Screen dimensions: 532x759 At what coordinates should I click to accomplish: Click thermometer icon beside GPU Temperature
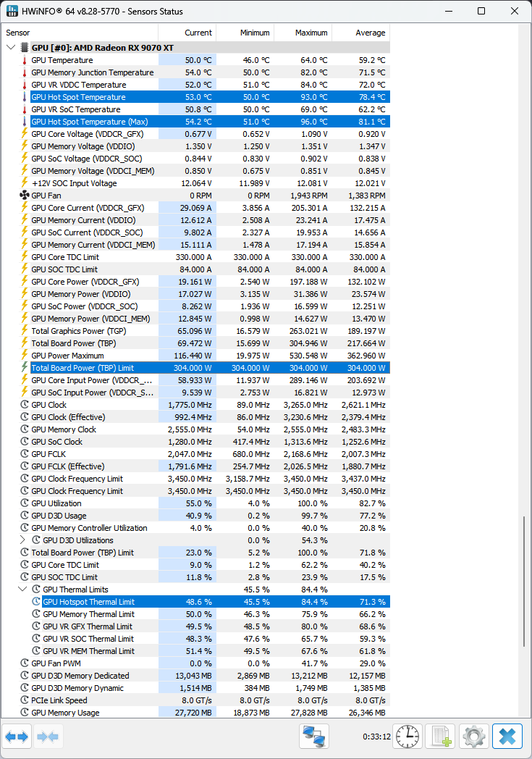click(x=24, y=60)
